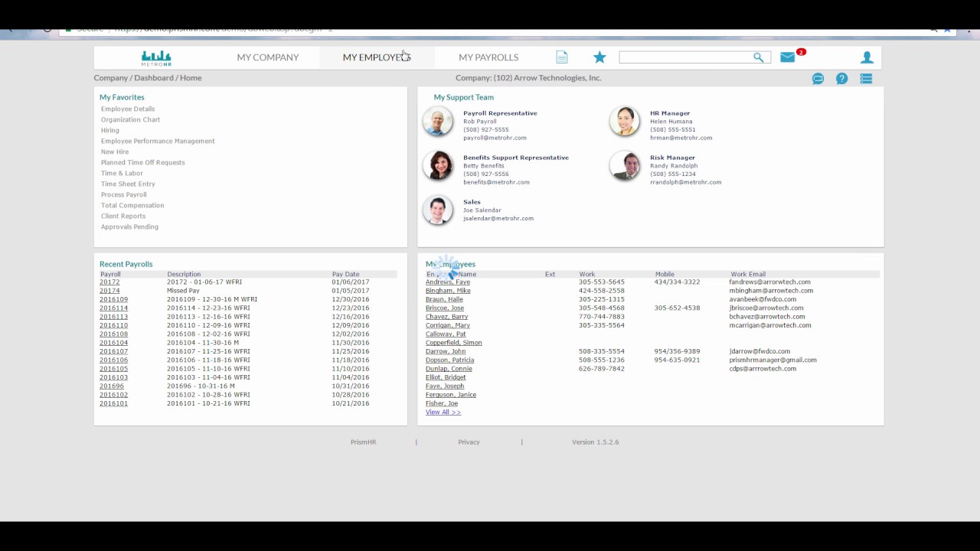This screenshot has width=980, height=551.
Task: Click Betty Benefits' avatar photo
Action: pyautogui.click(x=438, y=166)
